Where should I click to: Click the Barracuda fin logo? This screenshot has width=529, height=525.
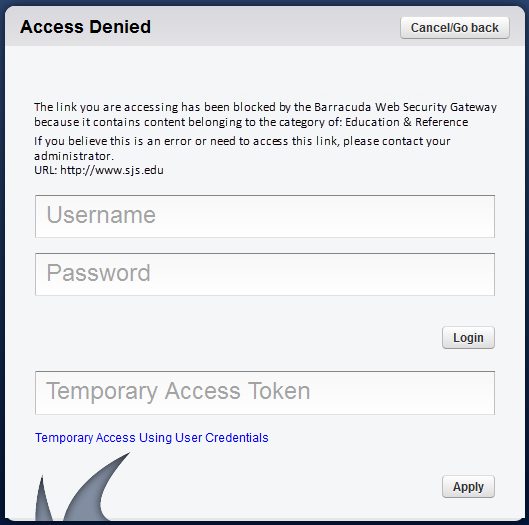(x=82, y=487)
